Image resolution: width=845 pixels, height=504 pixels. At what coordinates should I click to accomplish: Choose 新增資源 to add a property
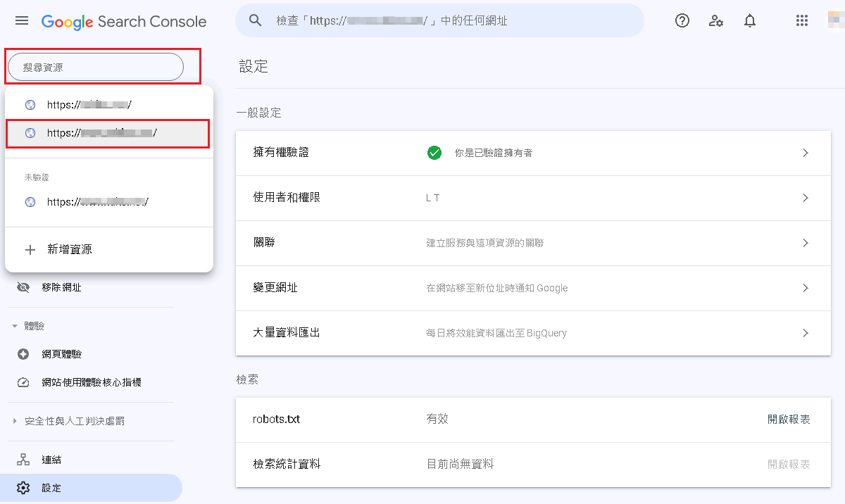[108, 249]
